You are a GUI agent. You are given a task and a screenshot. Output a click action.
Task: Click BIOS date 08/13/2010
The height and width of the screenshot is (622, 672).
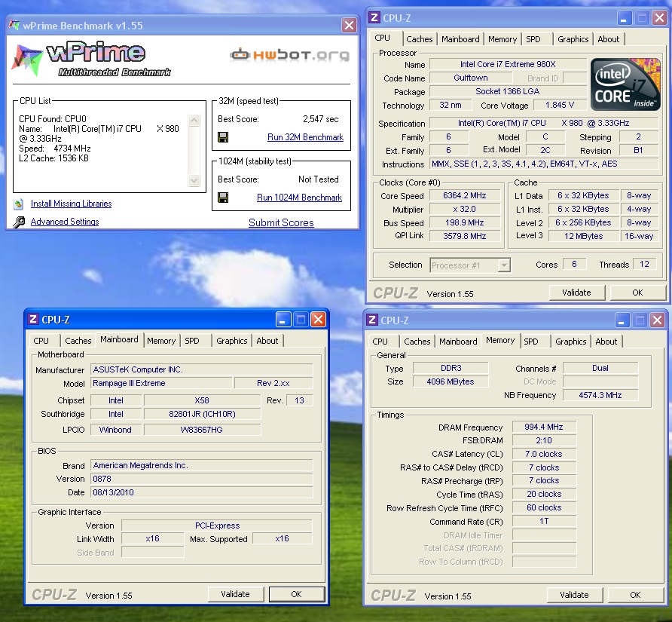201,492
